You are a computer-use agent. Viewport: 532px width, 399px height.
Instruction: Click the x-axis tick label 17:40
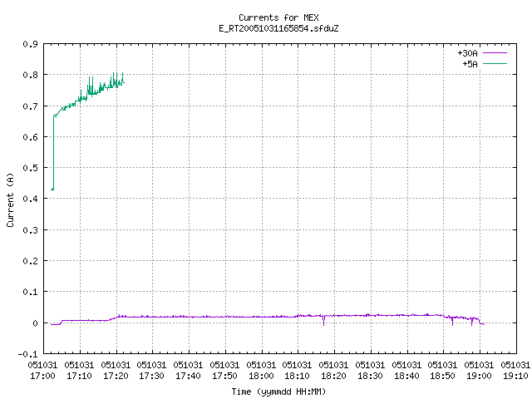188,376
